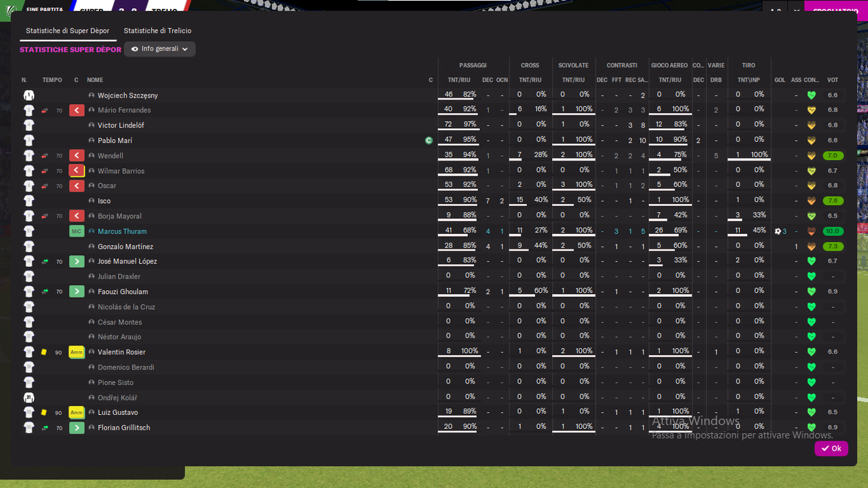Click Wojciech Szczęsny's green condition heart
This screenshot has width=868, height=488.
coord(811,96)
